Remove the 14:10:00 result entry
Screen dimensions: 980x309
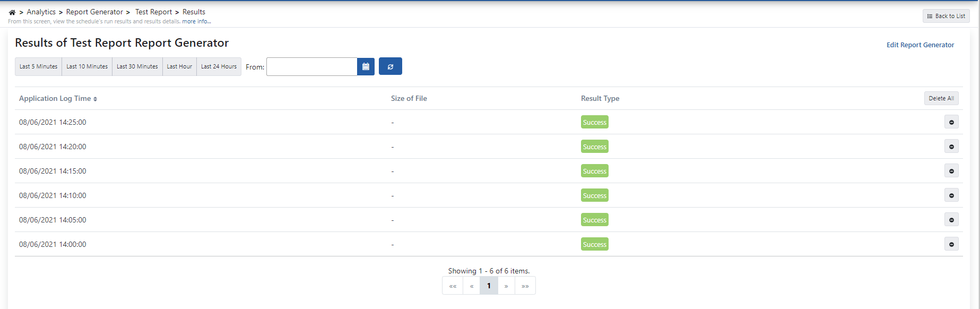[x=951, y=195]
